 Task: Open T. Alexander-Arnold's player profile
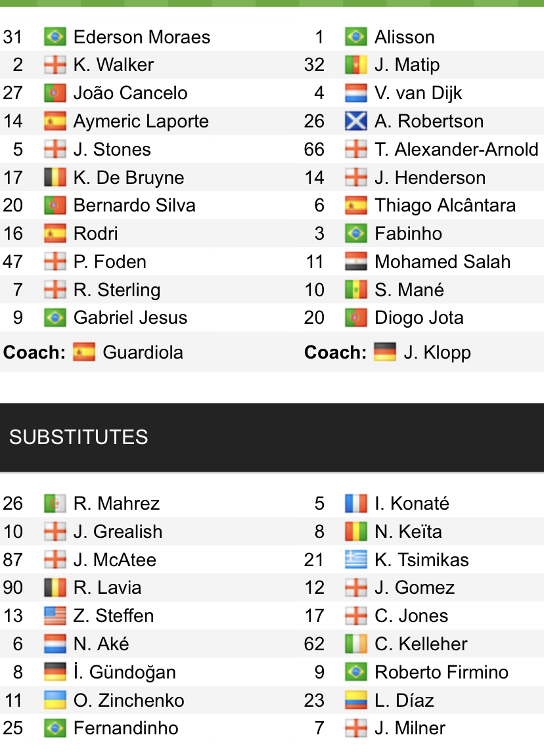[456, 150]
